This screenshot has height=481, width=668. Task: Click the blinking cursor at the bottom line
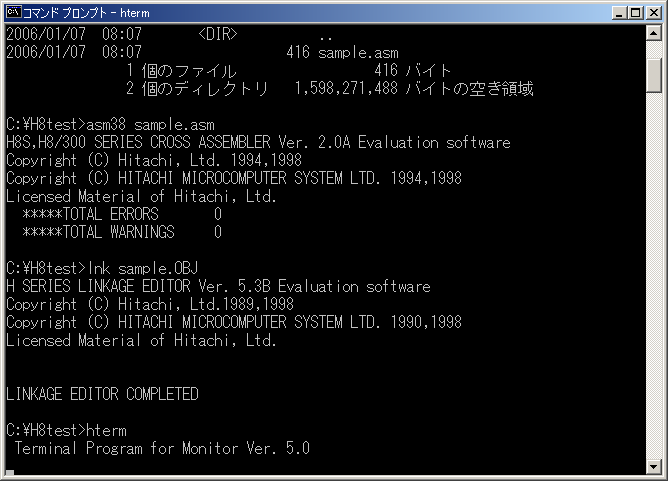point(10,472)
